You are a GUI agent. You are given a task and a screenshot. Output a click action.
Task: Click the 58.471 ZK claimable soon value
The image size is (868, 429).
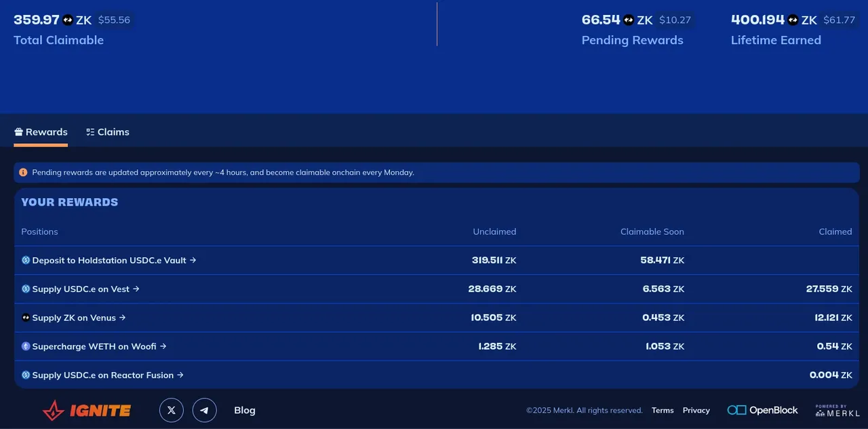[663, 260]
